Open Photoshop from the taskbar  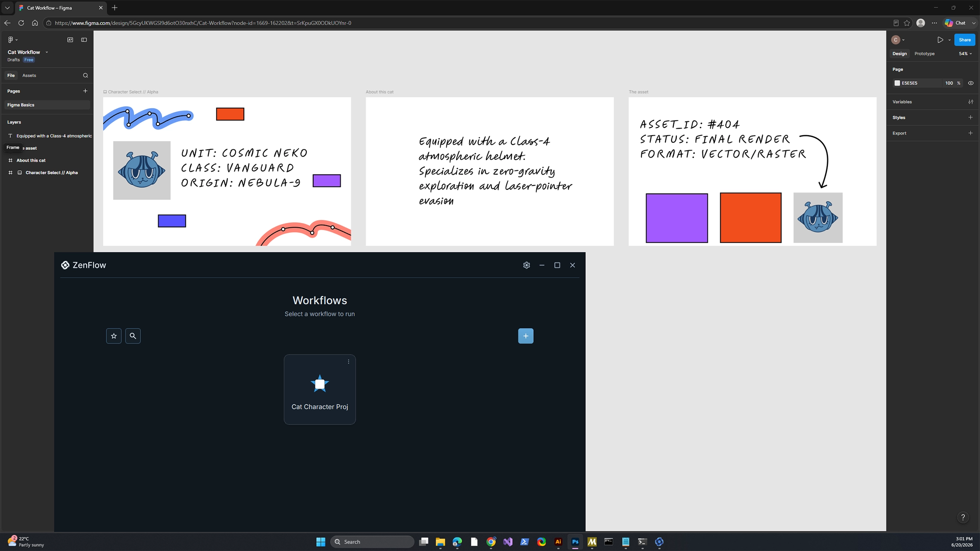pyautogui.click(x=575, y=542)
